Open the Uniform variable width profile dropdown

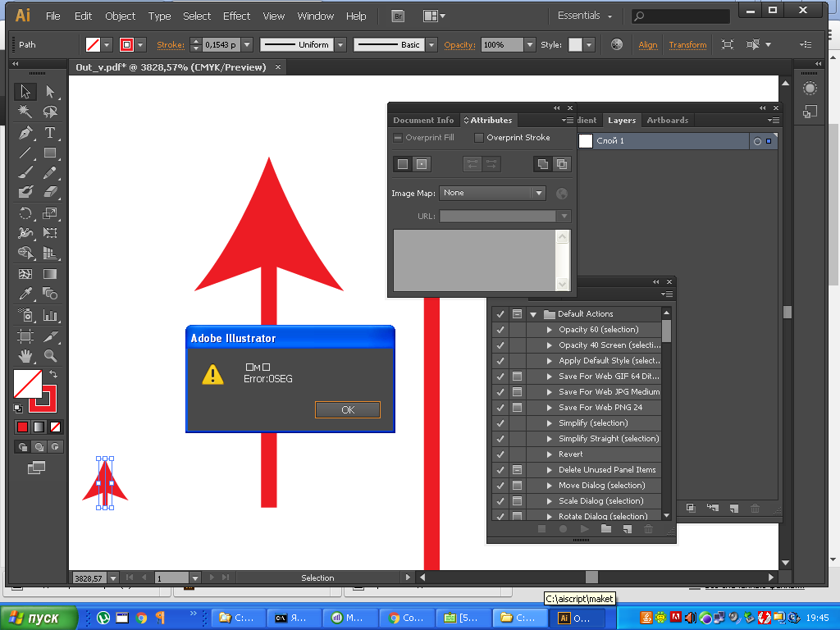point(340,45)
